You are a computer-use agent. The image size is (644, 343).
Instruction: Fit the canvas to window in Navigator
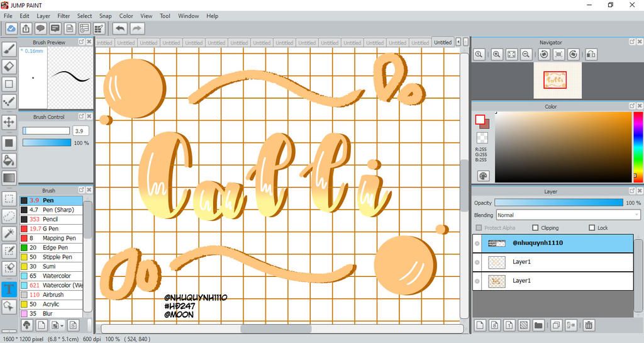click(511, 54)
